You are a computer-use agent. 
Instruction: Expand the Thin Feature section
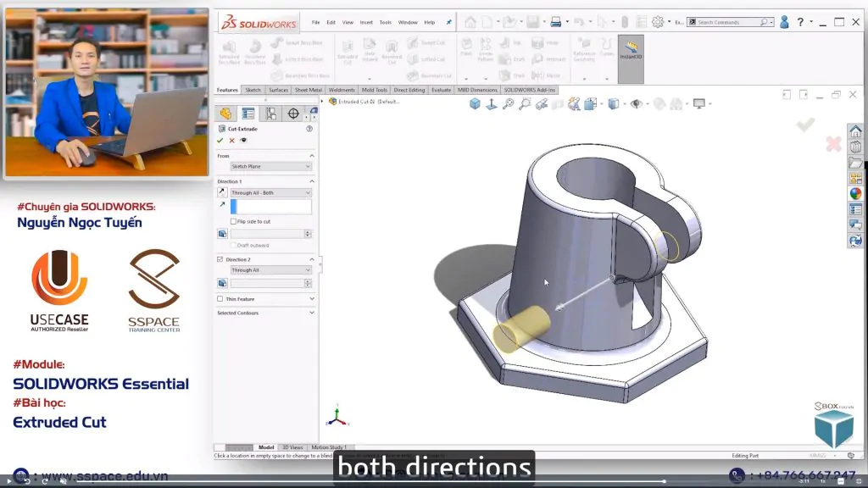312,299
